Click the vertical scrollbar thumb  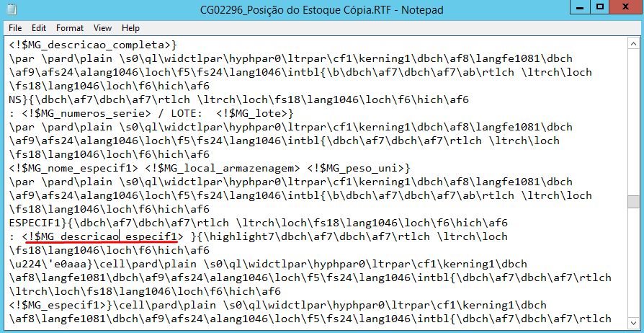(x=633, y=202)
